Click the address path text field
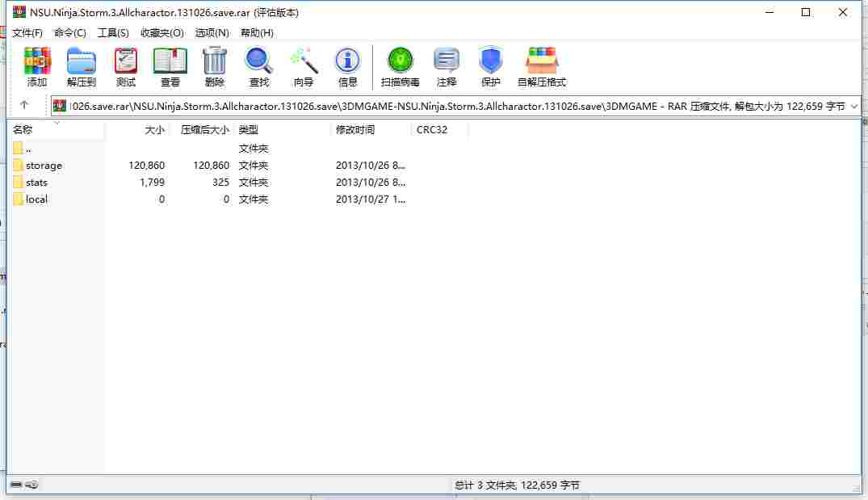 tap(457, 106)
